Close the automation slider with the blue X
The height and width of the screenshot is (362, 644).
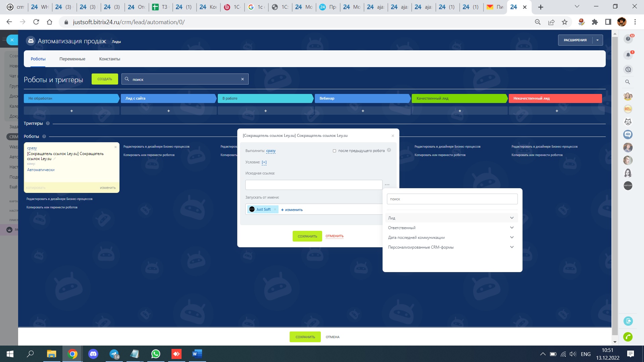12,40
